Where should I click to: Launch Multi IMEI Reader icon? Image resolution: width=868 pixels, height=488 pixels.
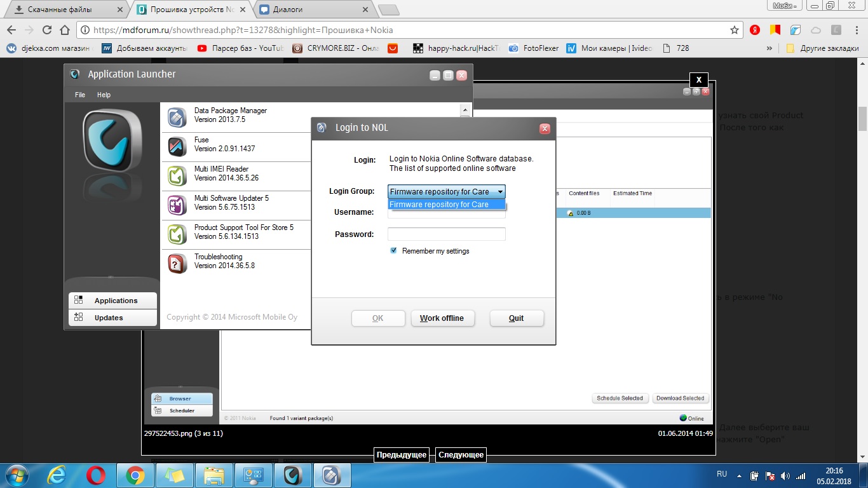tap(177, 176)
